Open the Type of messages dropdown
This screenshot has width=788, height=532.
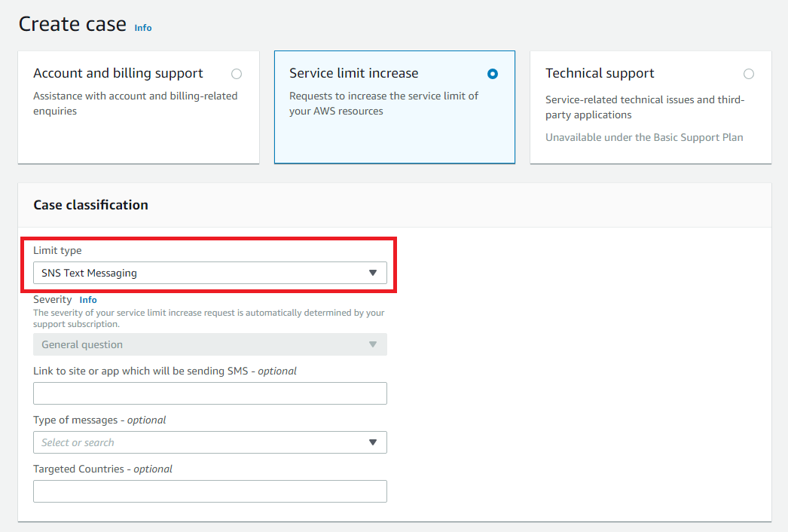pyautogui.click(x=210, y=442)
